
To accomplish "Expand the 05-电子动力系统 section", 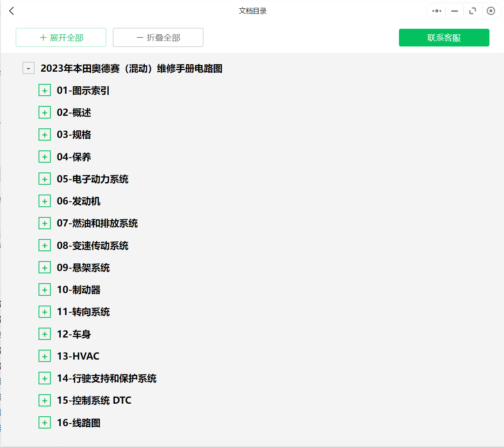I will click(x=45, y=179).
